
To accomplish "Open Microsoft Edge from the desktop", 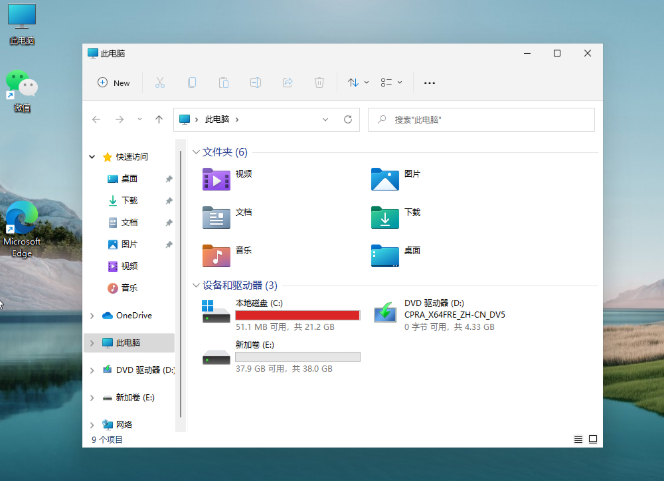I will tap(21, 228).
